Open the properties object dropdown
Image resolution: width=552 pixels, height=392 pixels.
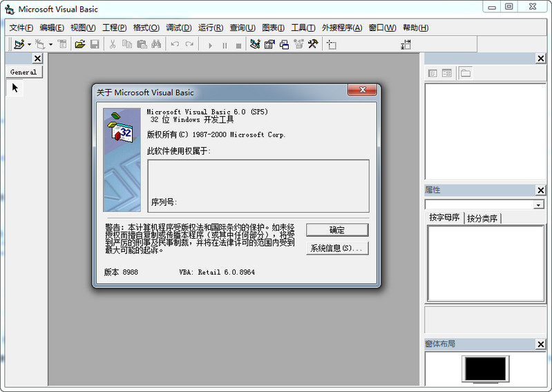point(538,204)
